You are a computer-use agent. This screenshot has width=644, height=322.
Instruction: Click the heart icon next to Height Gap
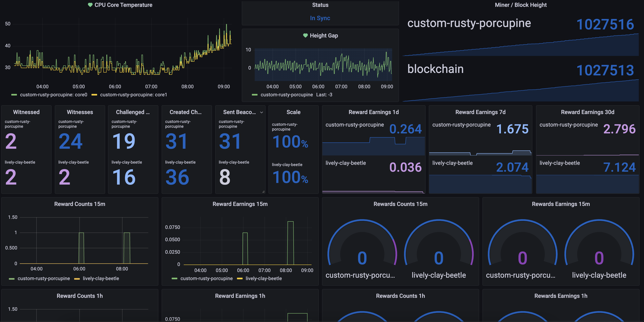(305, 35)
